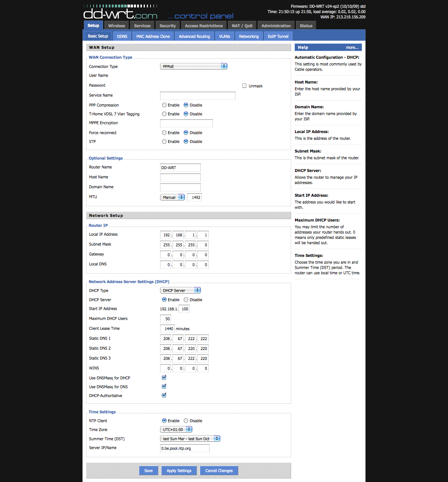The image size is (448, 482).
Task: Enable Force reconnect option
Action: [x=164, y=133]
